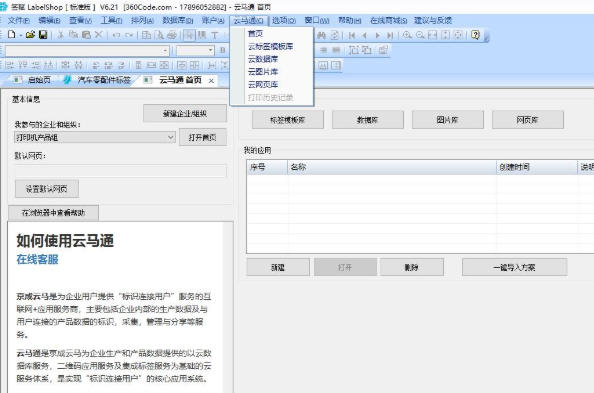Toggle bold with the B icon
The width and height of the screenshot is (594, 393).
[223, 50]
